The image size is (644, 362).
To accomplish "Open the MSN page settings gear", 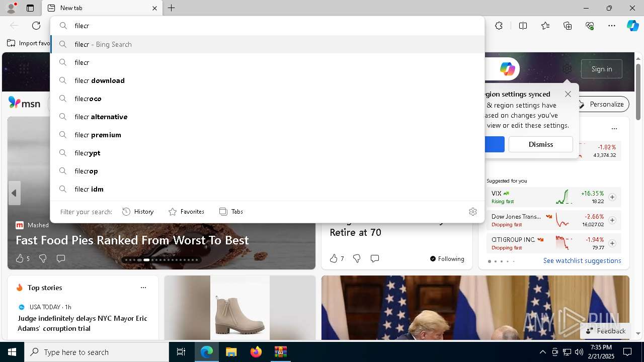I will 567,69.
